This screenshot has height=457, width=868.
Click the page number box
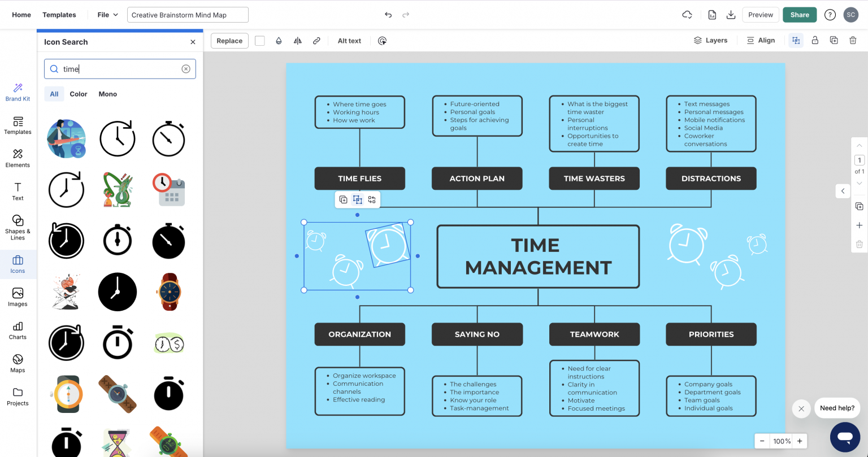click(859, 160)
